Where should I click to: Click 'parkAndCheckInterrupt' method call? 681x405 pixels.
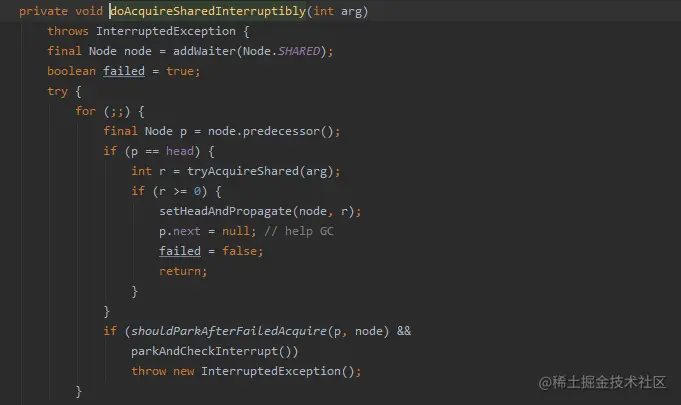[205, 351]
